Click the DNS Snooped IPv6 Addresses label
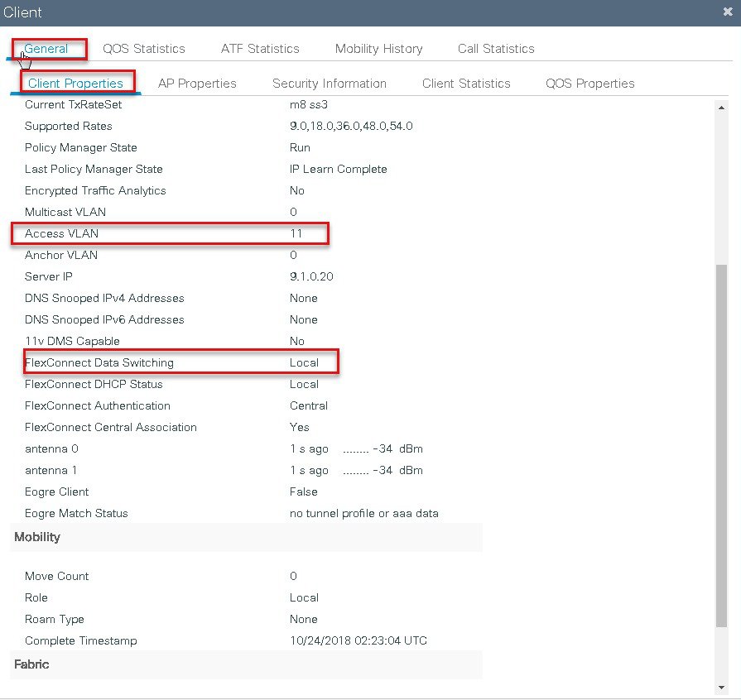Screen dimensions: 741x700 point(104,319)
